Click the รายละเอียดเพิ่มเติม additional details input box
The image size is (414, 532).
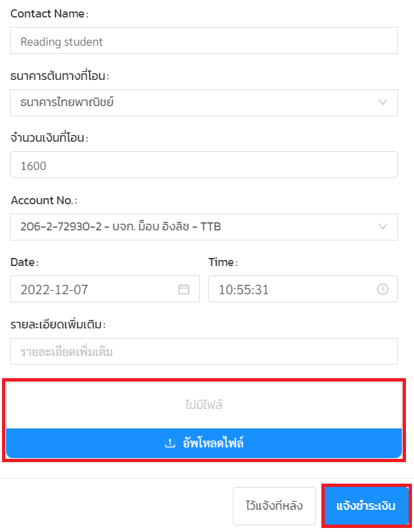pos(204,351)
